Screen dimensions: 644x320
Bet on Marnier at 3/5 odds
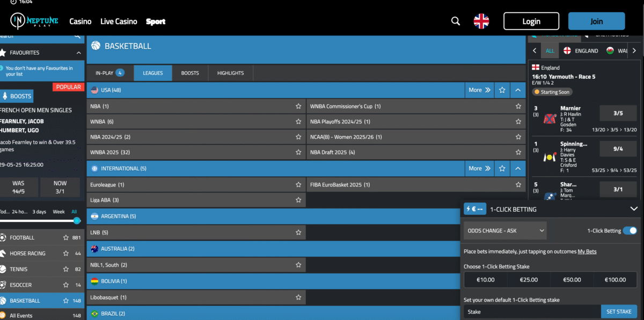(618, 114)
